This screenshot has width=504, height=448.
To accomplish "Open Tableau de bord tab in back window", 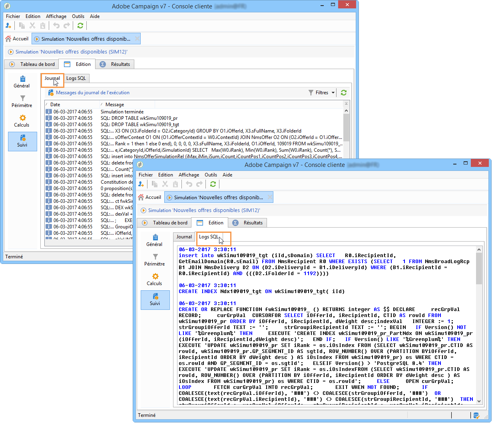I will click(x=32, y=64).
